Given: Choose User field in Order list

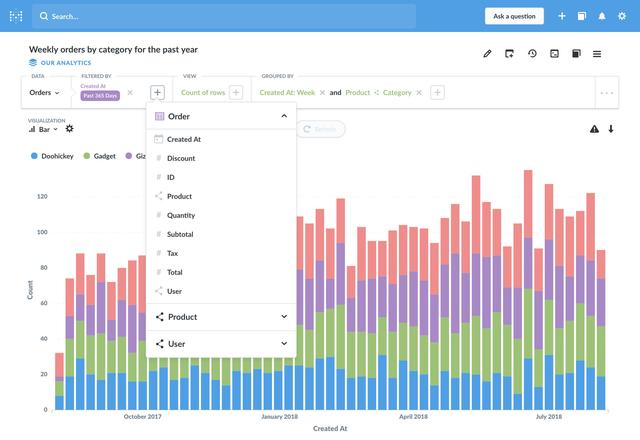Looking at the screenshot, I should [x=221, y=291].
